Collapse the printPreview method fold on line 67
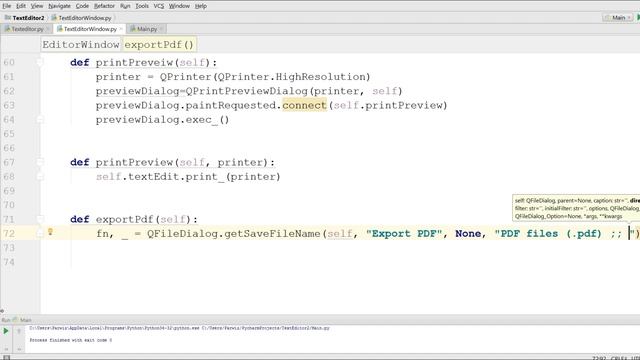Screen dimensions: 640x360 tap(40, 162)
